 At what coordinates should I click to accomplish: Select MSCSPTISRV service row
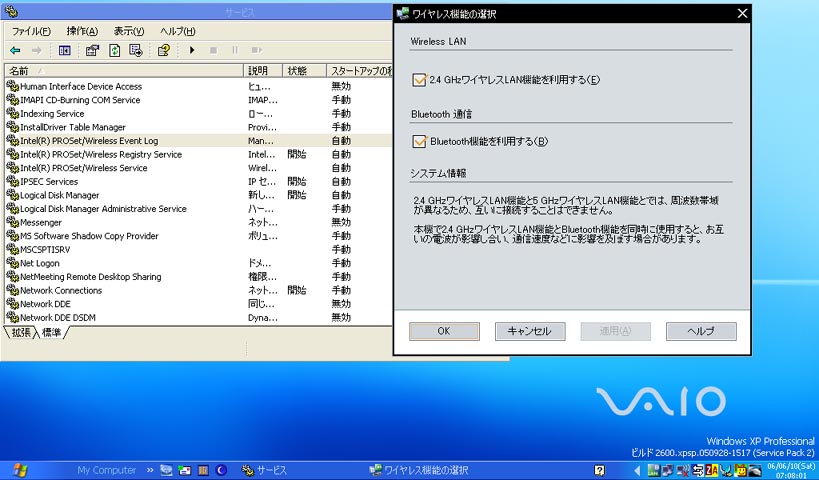tap(198, 249)
